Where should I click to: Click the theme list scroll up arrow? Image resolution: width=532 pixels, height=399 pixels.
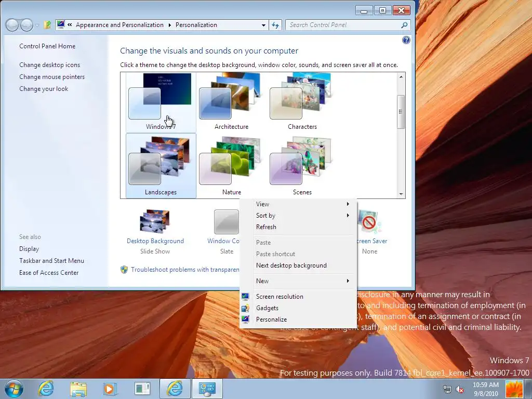pos(401,77)
